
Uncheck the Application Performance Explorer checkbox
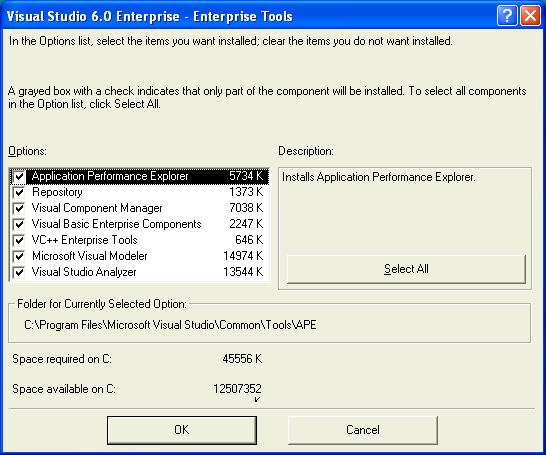pos(19,176)
